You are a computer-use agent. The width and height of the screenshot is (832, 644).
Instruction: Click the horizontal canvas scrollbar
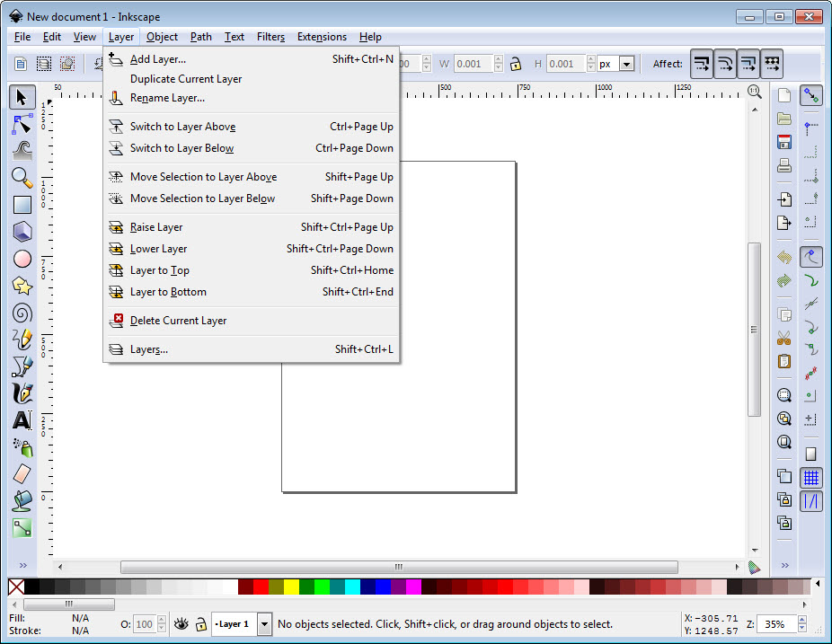[x=399, y=567]
